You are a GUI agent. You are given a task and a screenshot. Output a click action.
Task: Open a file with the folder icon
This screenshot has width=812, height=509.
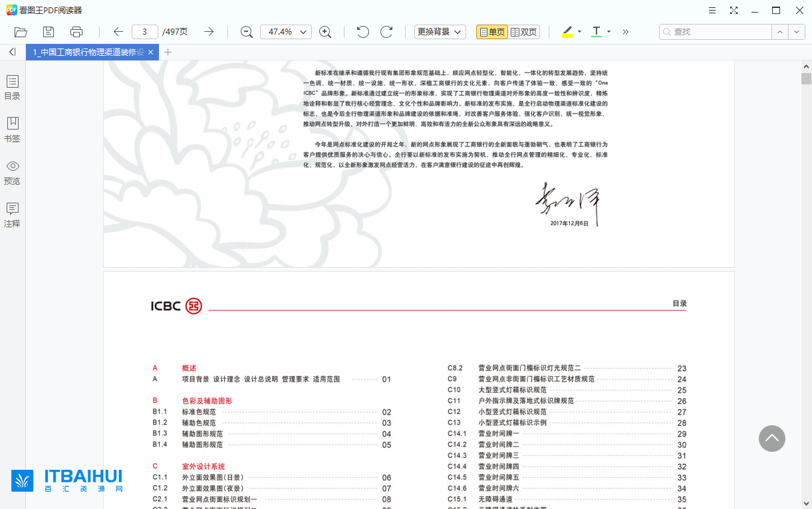pos(21,32)
